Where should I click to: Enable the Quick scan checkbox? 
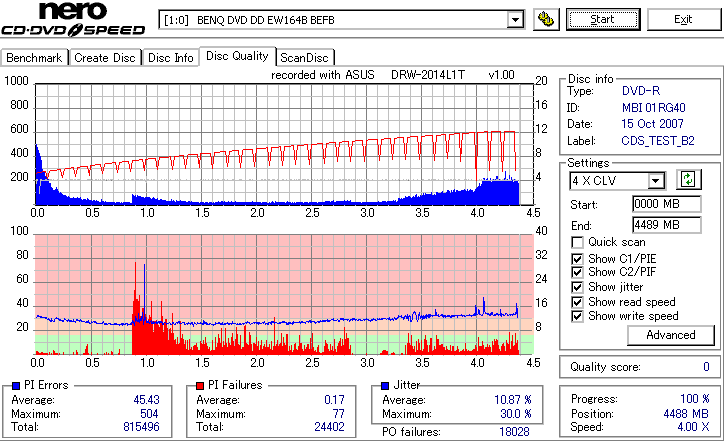[x=577, y=242]
